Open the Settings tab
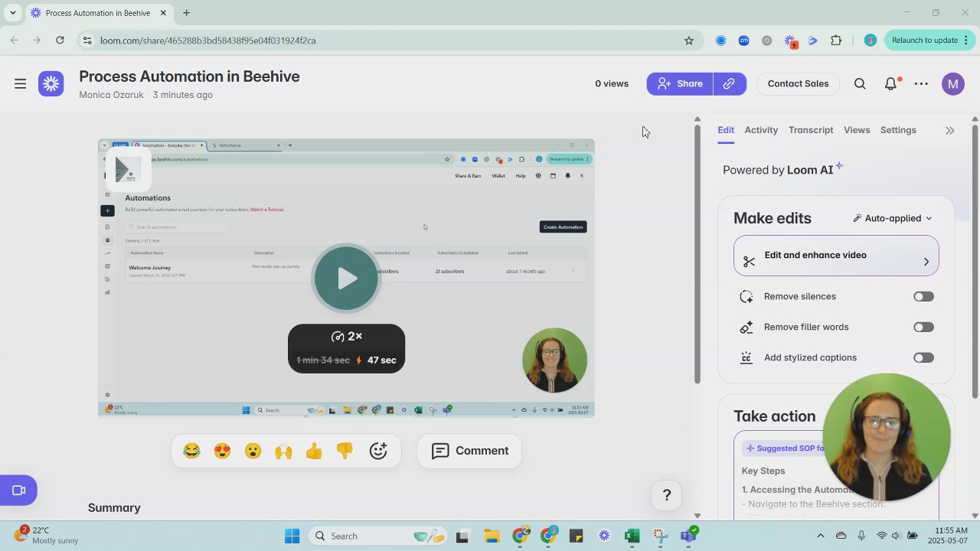Screen dimensions: 980x551 click(898, 130)
